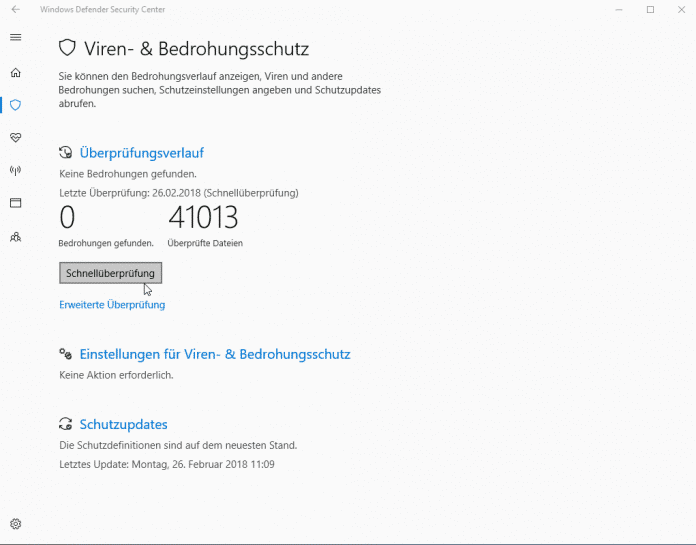This screenshot has height=545, width=696.
Task: Maximize the Windows Defender window
Action: click(650, 10)
